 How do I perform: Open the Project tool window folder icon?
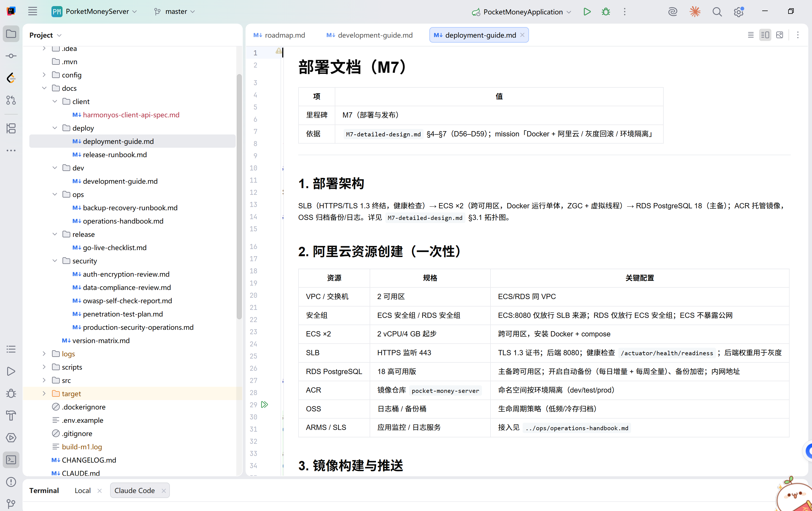pyautogui.click(x=11, y=34)
